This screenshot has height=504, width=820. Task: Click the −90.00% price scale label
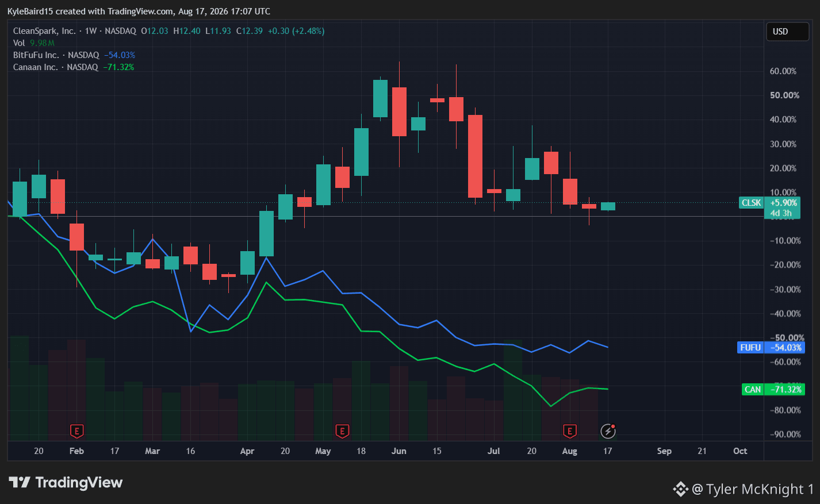click(x=785, y=434)
